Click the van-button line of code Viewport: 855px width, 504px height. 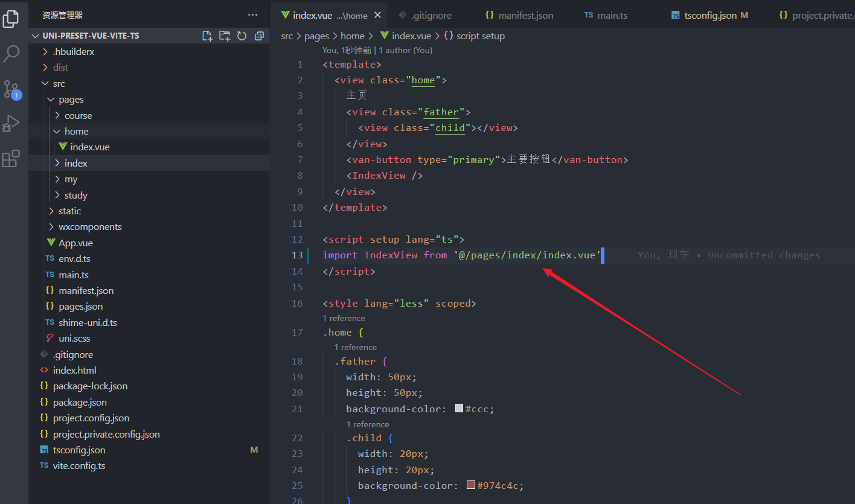(x=487, y=159)
